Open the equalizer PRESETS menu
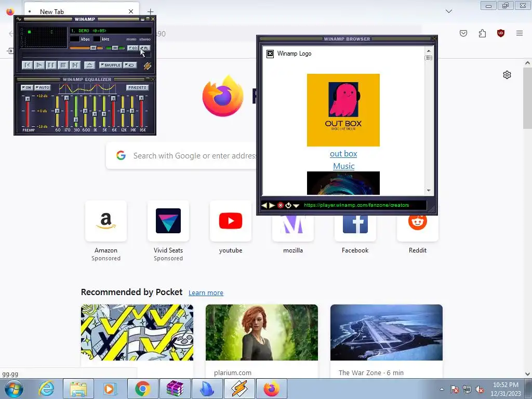Screen dimensions: 532x399 137,87
